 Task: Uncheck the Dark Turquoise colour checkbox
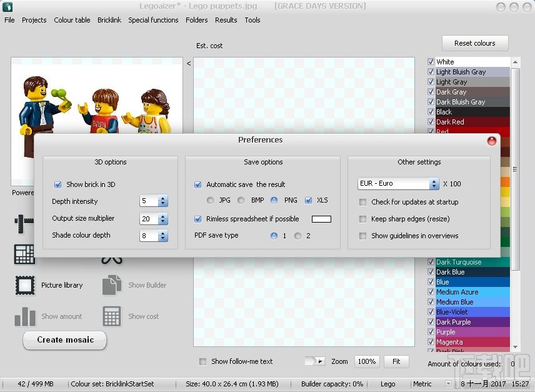[x=431, y=262]
